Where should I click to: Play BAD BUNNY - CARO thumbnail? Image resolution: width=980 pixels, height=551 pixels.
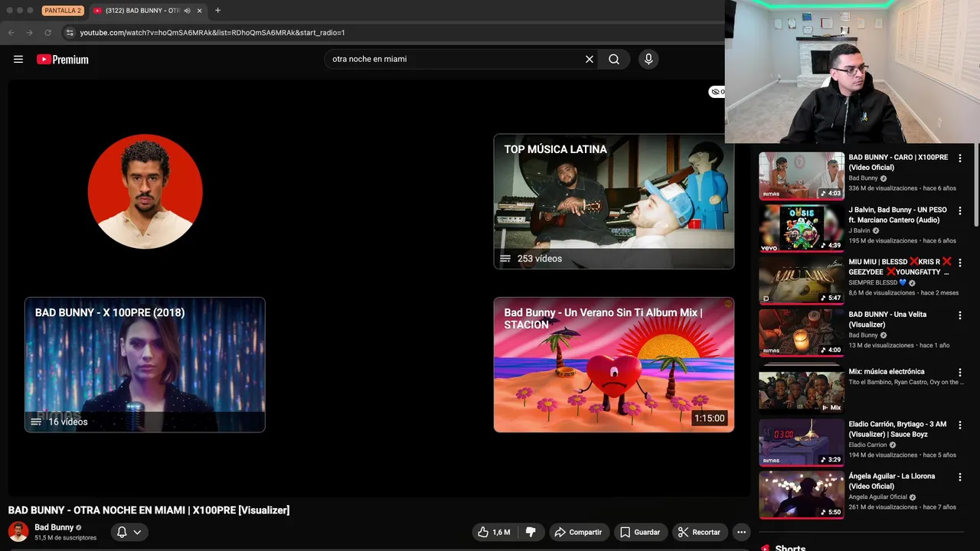802,176
